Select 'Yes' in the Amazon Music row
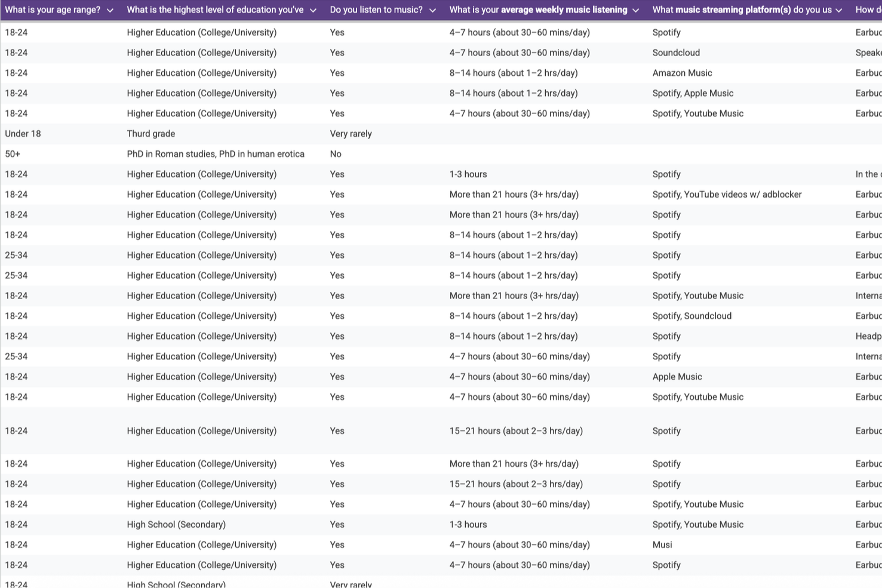Screen dimensions: 882x588 coord(337,73)
